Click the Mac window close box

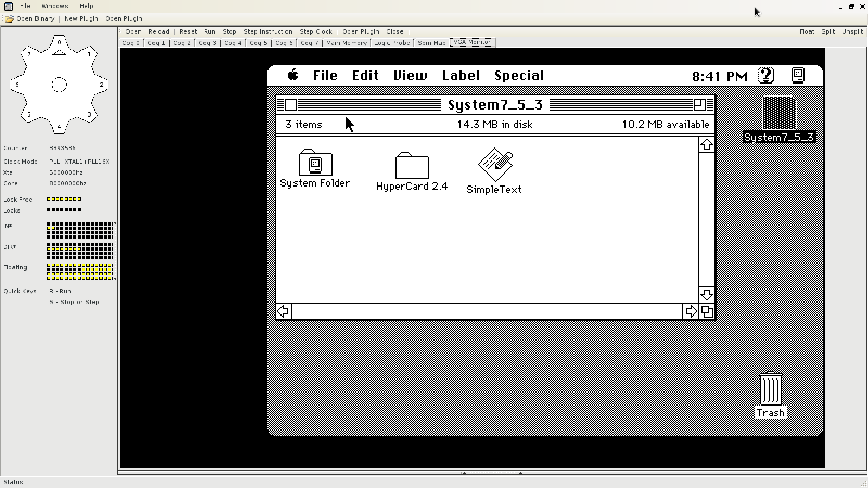(x=291, y=105)
